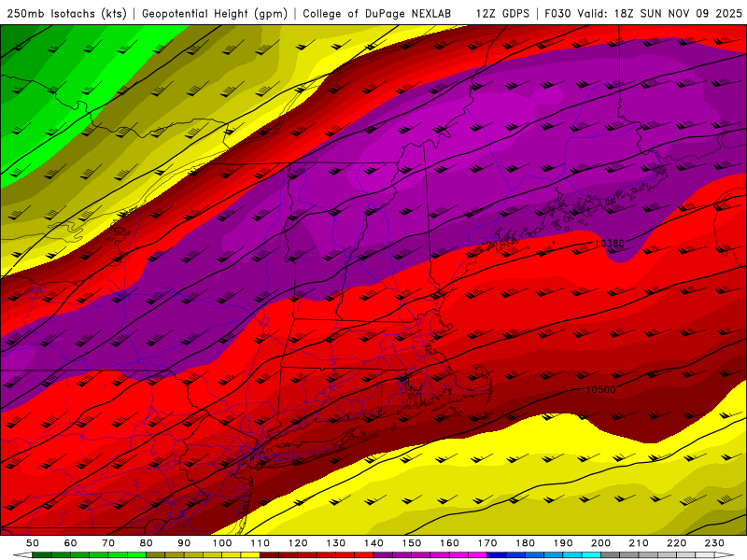The image size is (747, 560).
Task: Click the 160 value on the color scale
Action: click(449, 543)
